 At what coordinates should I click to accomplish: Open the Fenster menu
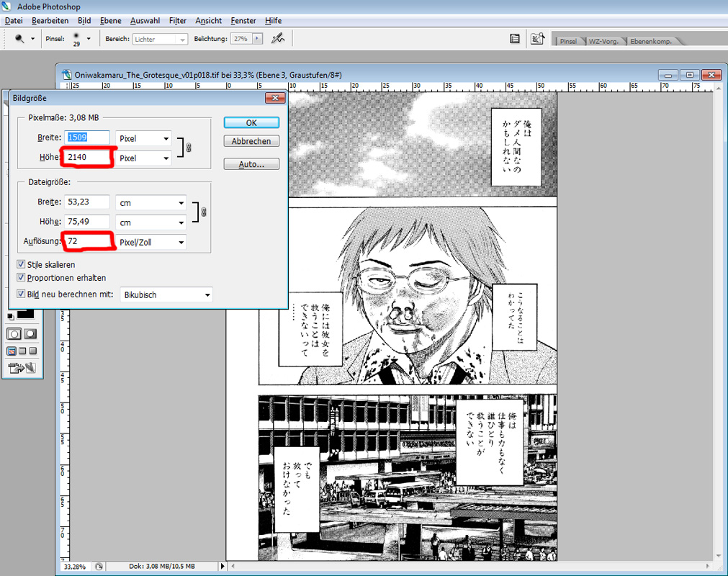click(x=243, y=20)
